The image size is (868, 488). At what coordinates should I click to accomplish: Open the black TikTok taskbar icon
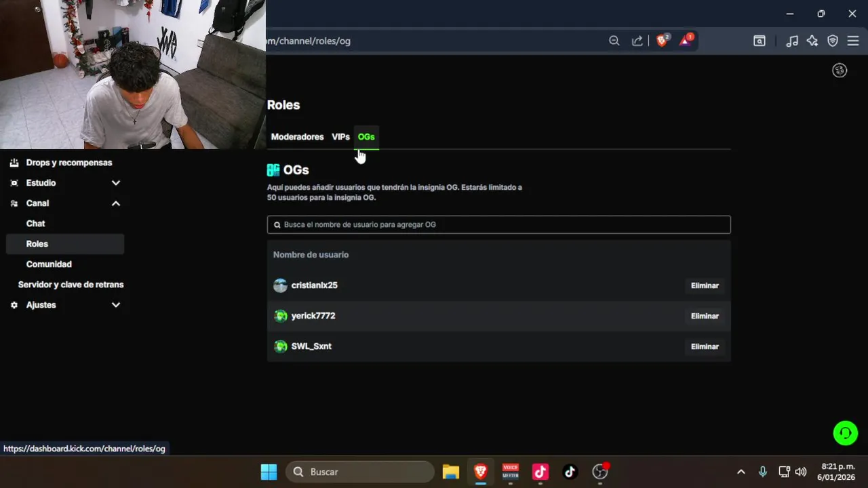coord(570,472)
